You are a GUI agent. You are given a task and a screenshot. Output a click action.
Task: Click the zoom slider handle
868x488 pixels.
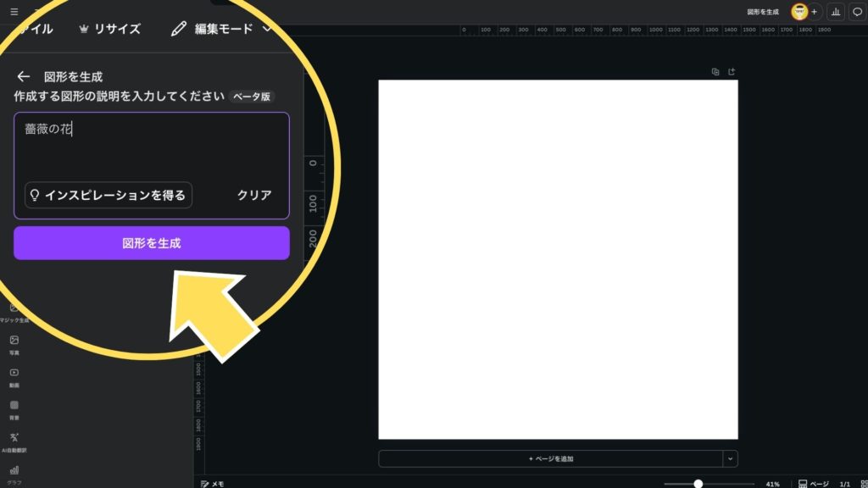[698, 484]
